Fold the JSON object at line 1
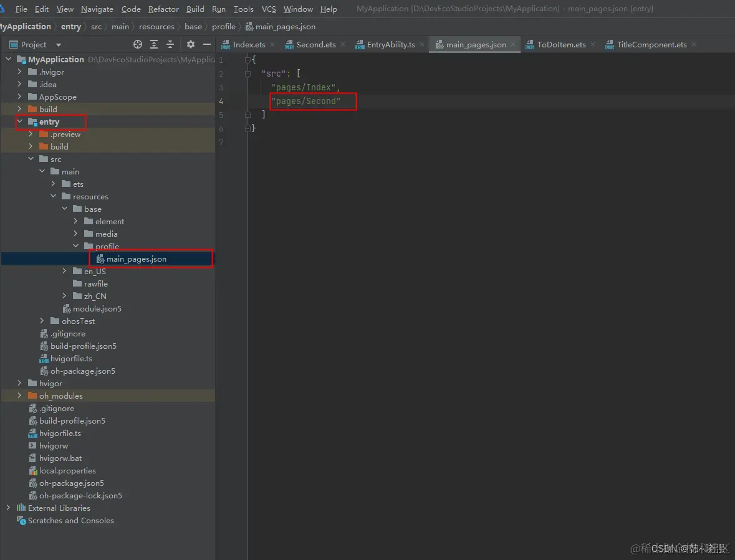This screenshot has height=560, width=735. tap(247, 59)
